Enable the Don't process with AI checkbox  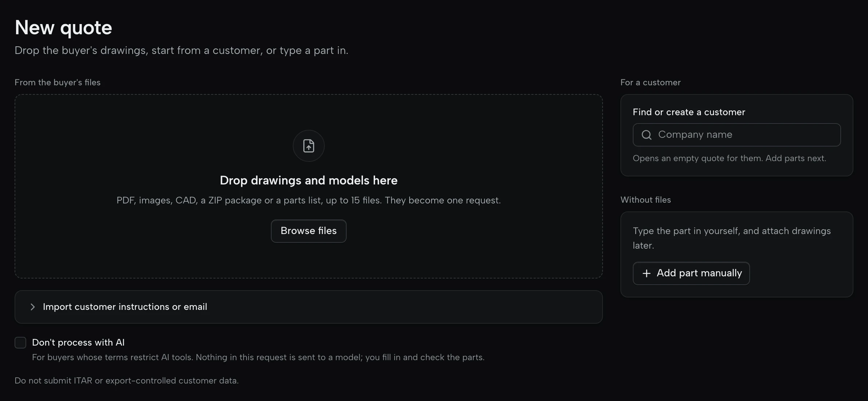[20, 343]
